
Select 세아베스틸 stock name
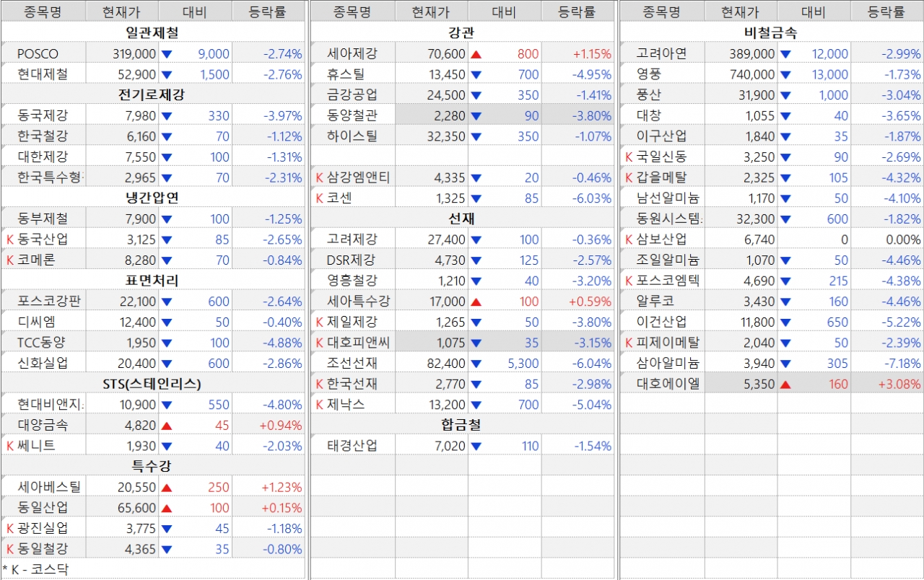(x=49, y=487)
